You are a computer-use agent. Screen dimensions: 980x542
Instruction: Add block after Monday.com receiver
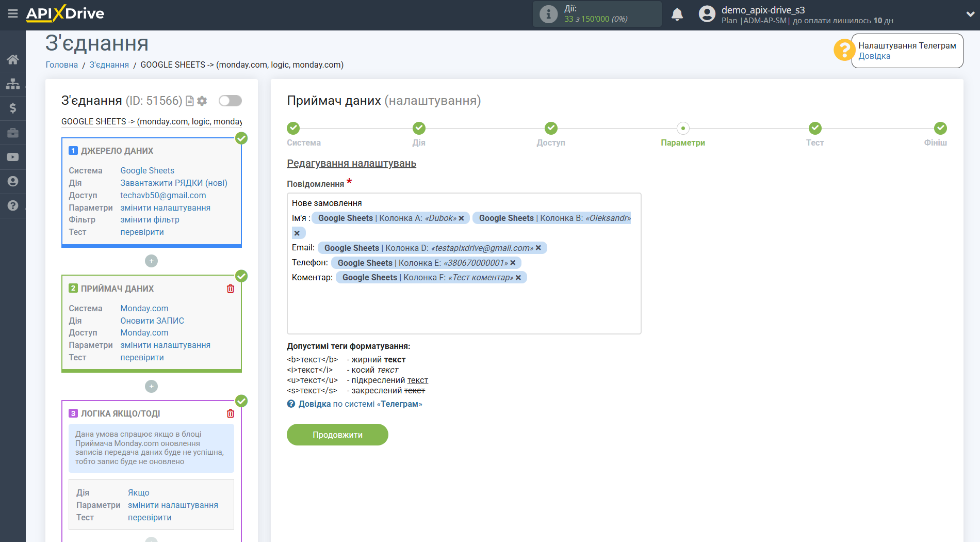(151, 386)
